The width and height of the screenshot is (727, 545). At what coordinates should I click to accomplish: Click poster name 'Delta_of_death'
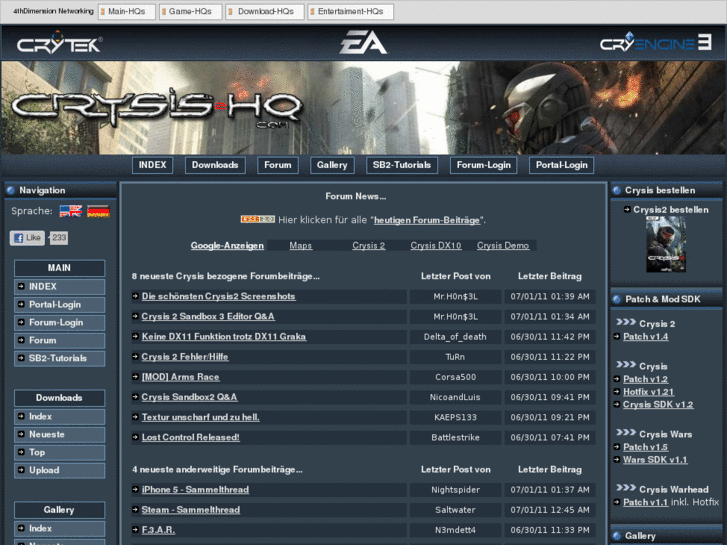455,337
